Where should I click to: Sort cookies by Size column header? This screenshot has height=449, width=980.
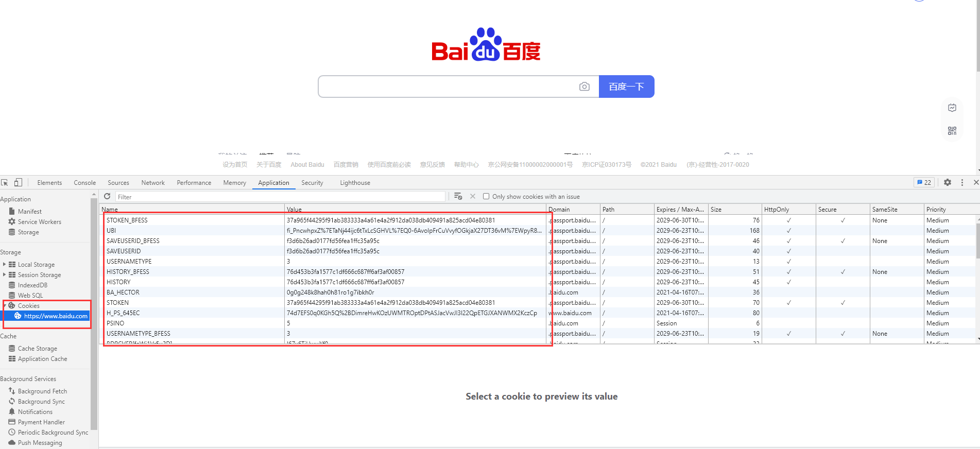pyautogui.click(x=735, y=210)
